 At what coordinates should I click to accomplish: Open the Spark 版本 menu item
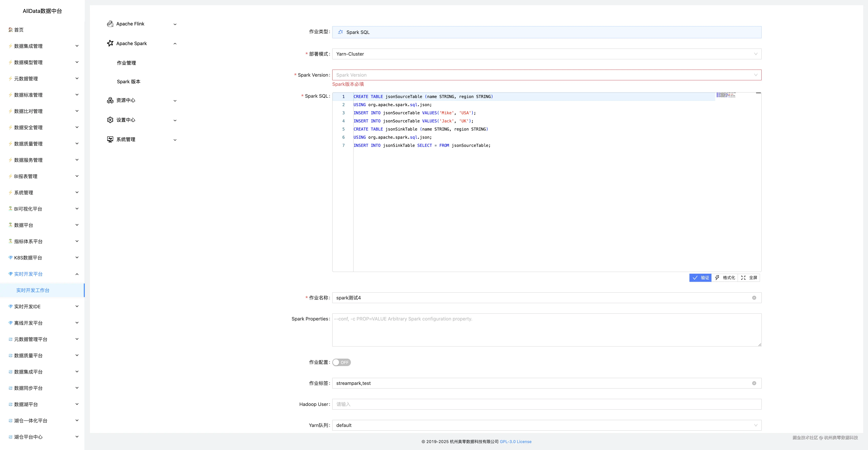[x=128, y=82]
